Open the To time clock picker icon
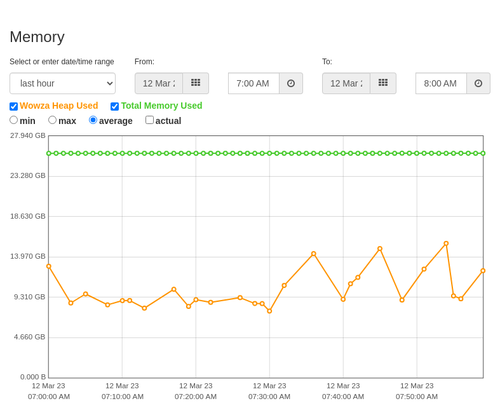Viewport: 500px width, 403px height. click(478, 83)
